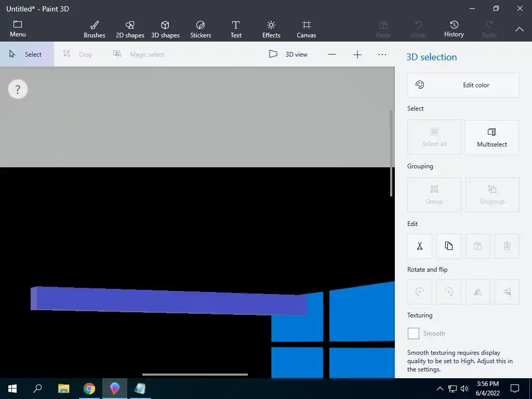Rotate left in Rotate and flip
Image resolution: width=532 pixels, height=399 pixels.
coord(420,292)
